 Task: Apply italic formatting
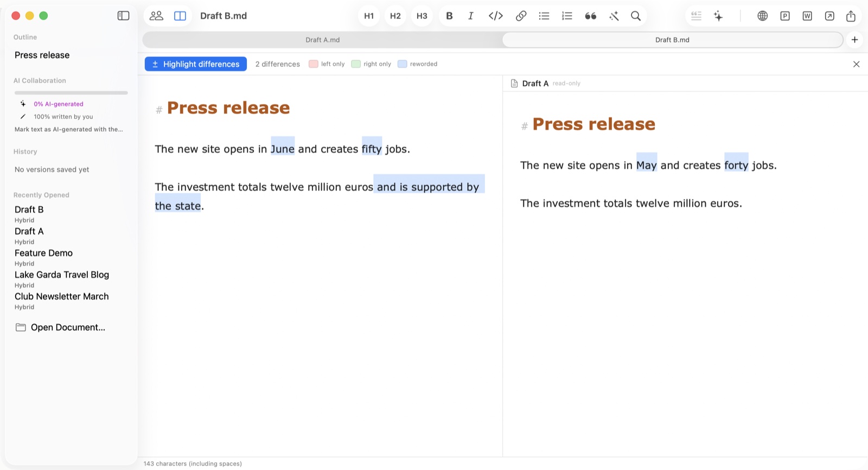tap(471, 16)
